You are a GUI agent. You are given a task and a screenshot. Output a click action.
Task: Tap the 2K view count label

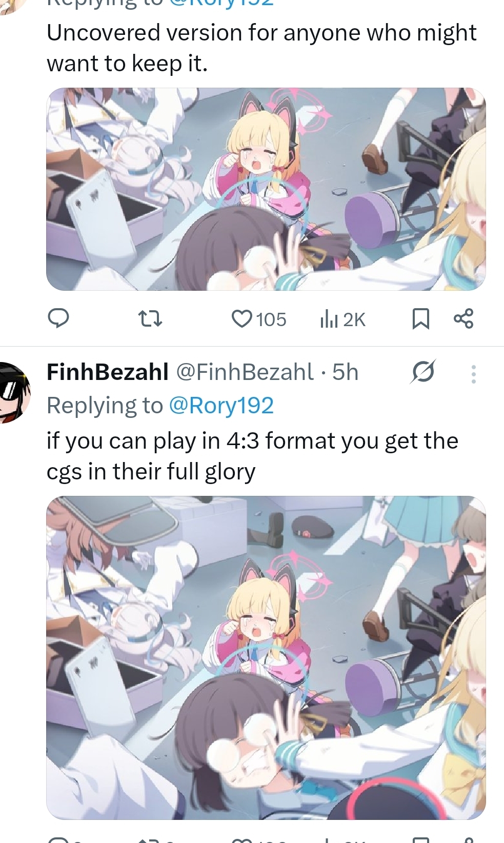pos(354,319)
